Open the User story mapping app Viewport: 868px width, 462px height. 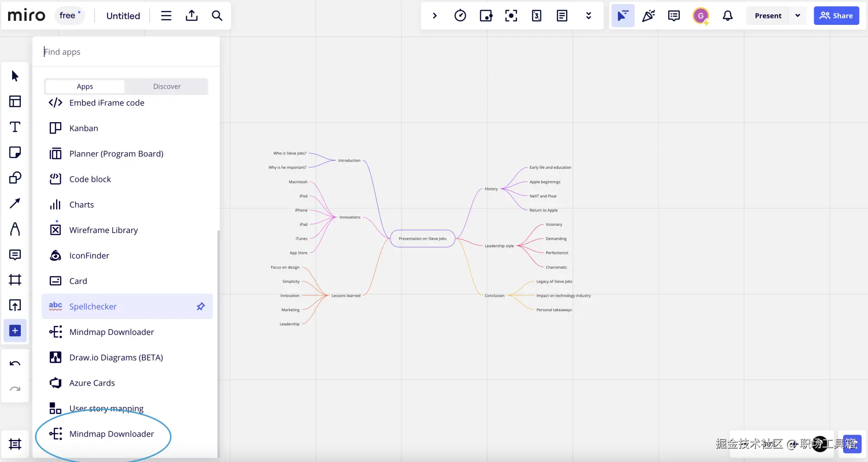127,409
